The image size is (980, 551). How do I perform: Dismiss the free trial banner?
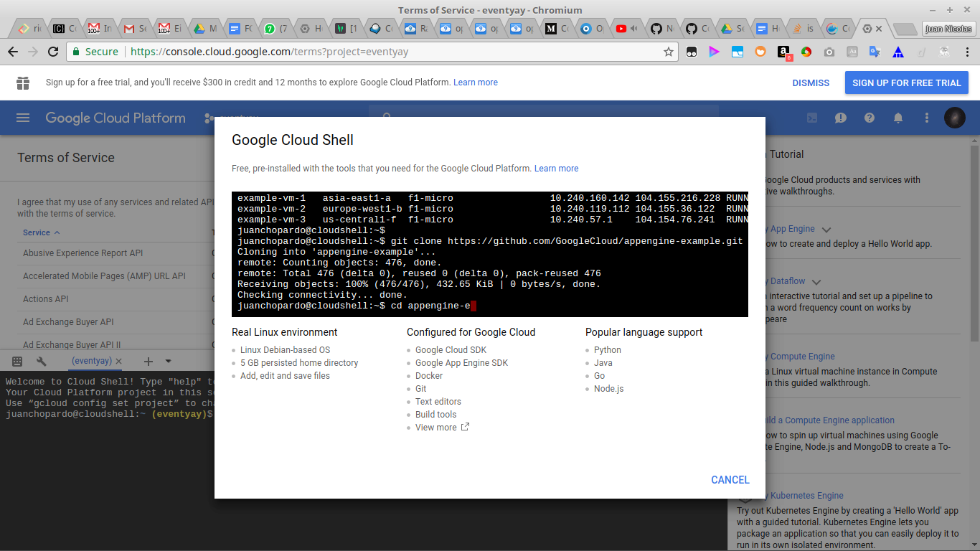811,83
